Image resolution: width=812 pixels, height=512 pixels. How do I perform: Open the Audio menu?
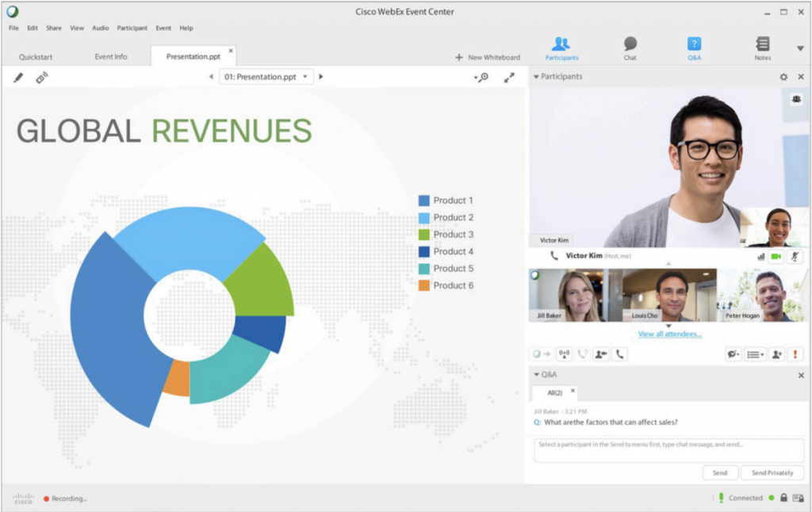[101, 28]
